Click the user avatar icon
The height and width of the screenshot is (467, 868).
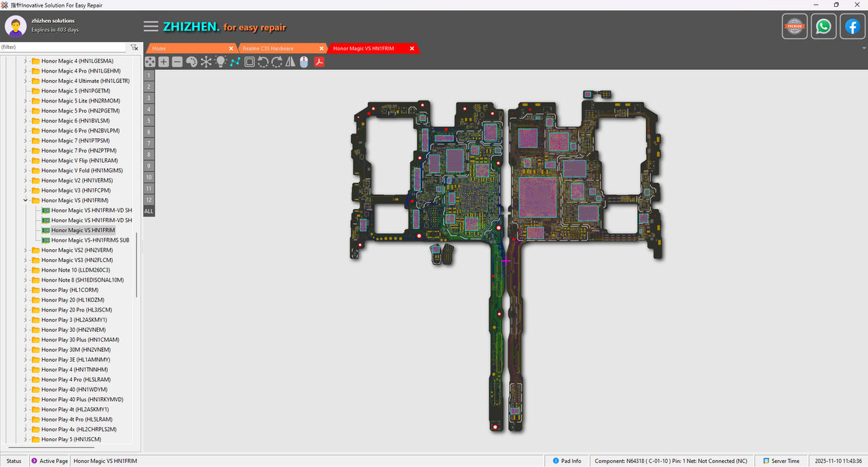coord(16,26)
